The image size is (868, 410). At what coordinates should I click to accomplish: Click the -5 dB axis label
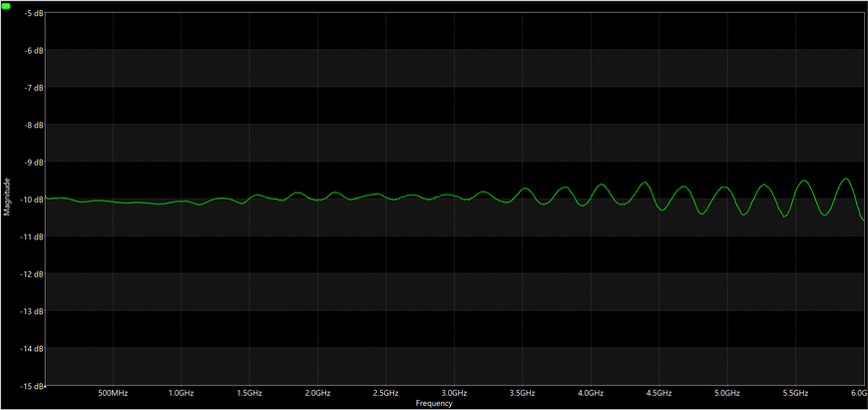[34, 13]
